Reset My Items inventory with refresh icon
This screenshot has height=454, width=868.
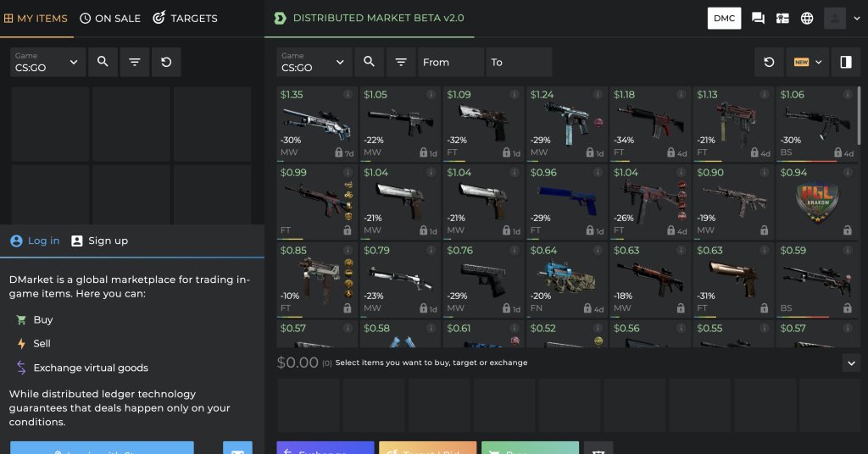(x=166, y=62)
